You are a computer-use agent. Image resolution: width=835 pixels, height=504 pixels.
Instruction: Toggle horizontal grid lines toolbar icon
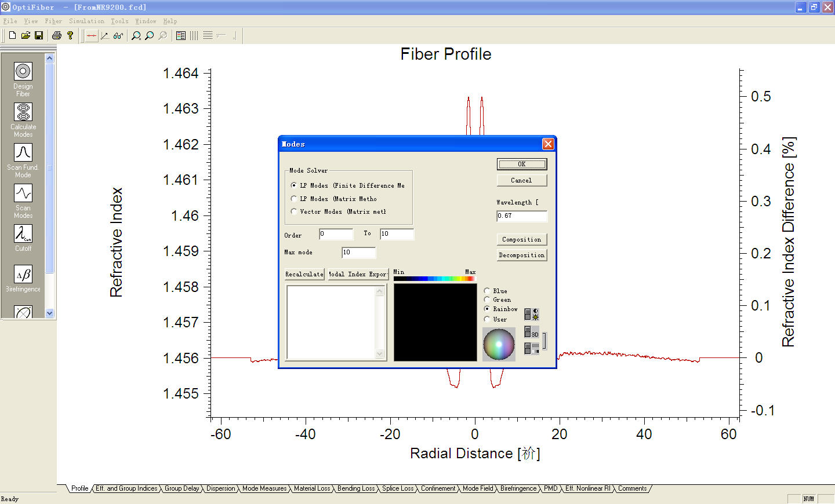coord(208,35)
